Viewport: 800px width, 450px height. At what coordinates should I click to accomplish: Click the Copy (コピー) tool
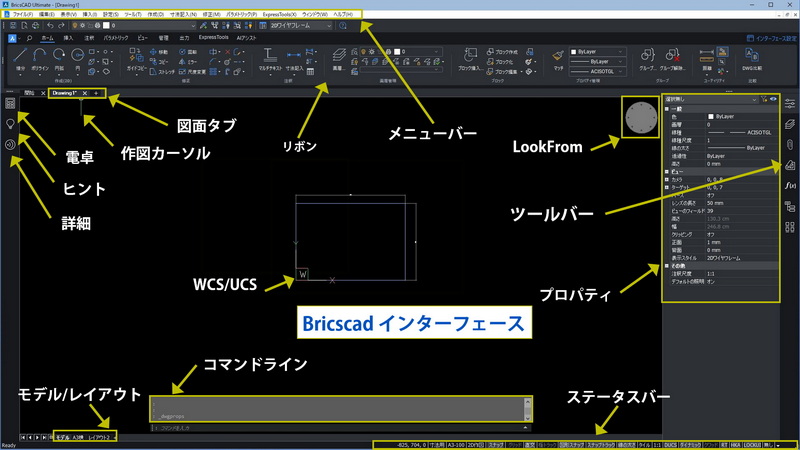(x=159, y=62)
